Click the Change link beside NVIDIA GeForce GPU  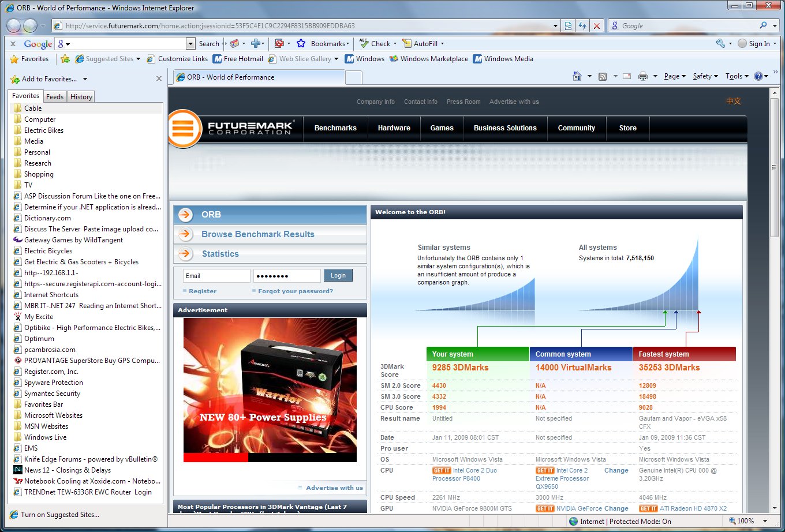[616, 509]
